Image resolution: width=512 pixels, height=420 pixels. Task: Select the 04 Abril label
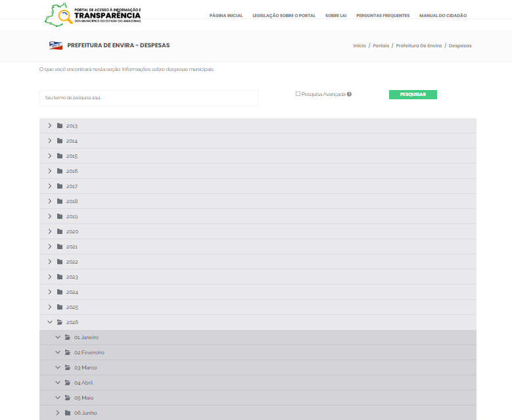pos(83,383)
